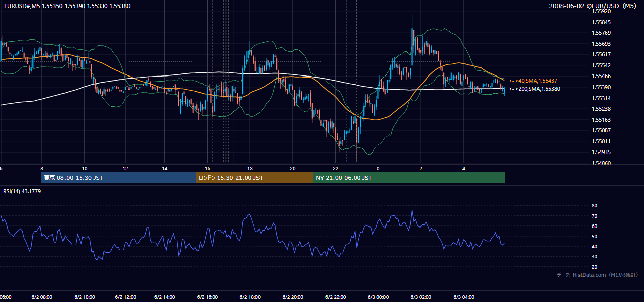Click the 6/2 14:00 bottom time label
The width and height of the screenshot is (644, 302).
tap(165, 297)
